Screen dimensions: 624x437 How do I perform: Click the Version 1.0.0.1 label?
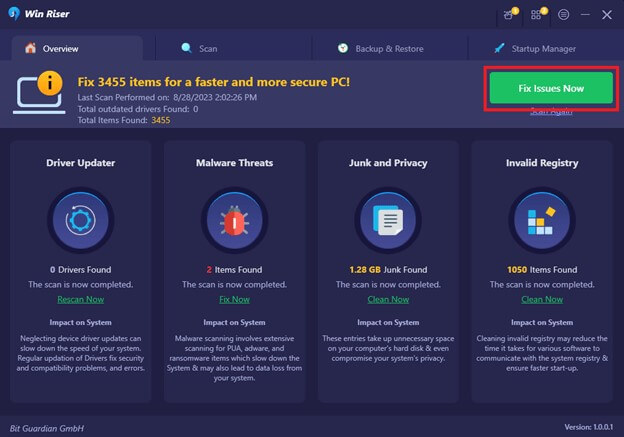589,427
